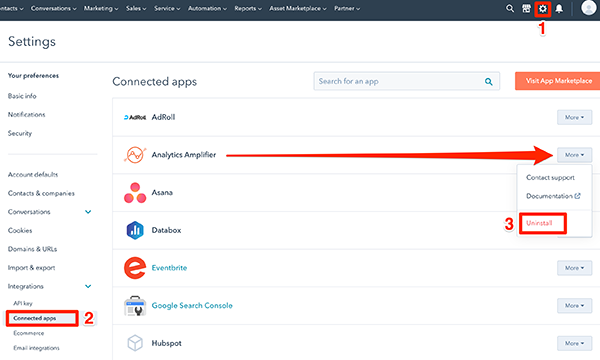Toggle More dropdown for Analytics Amplifier

point(574,155)
